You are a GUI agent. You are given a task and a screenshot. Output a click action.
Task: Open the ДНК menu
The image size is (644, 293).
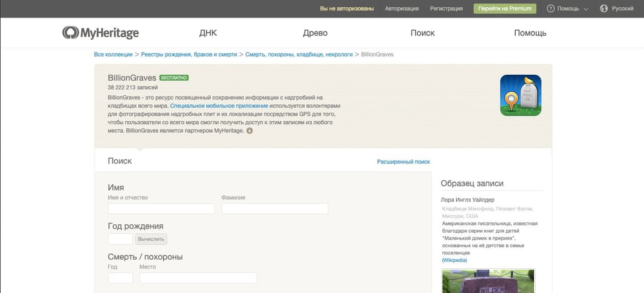pos(208,33)
